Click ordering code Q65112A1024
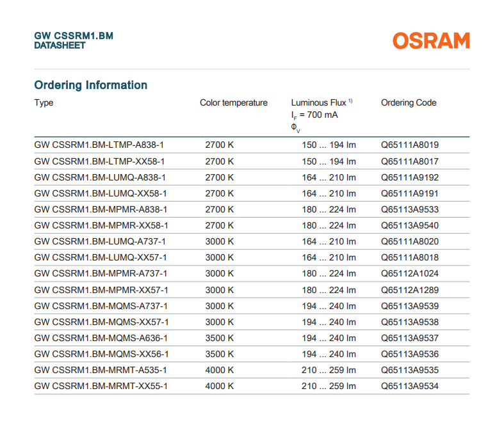This screenshot has width=504, height=423. (410, 274)
